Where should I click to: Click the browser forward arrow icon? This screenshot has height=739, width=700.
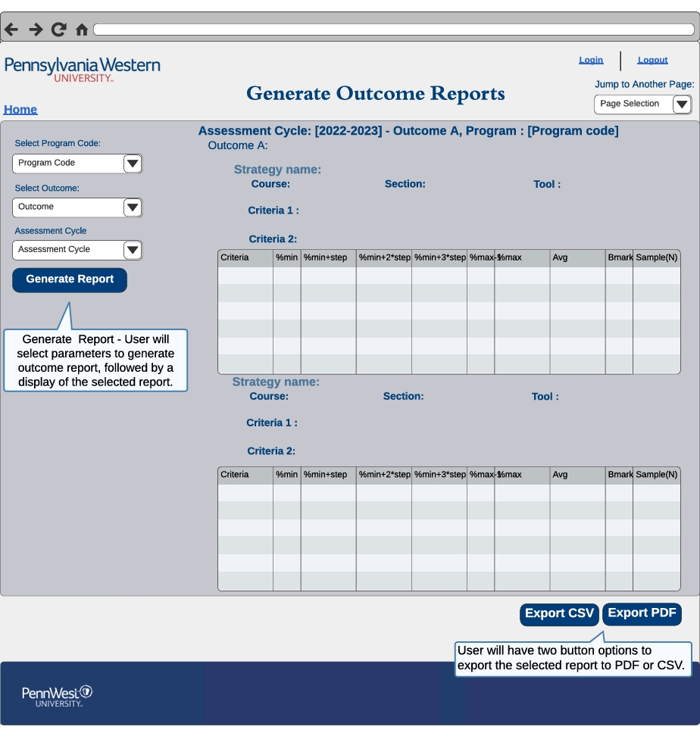pyautogui.click(x=35, y=29)
